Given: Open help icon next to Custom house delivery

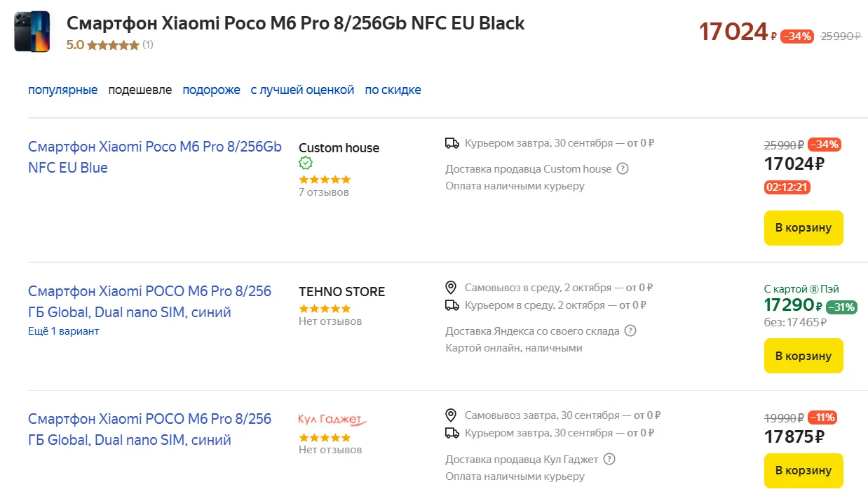Looking at the screenshot, I should click(x=623, y=168).
